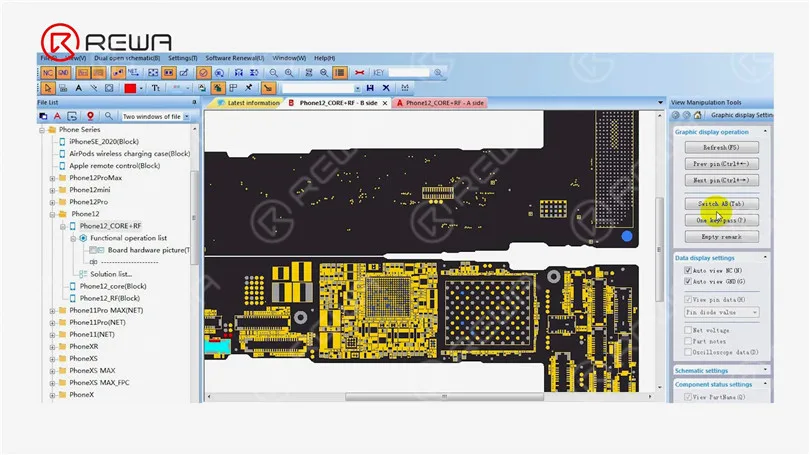The width and height of the screenshot is (810, 455).
Task: Click the Refresh(F5) button
Action: pyautogui.click(x=722, y=147)
